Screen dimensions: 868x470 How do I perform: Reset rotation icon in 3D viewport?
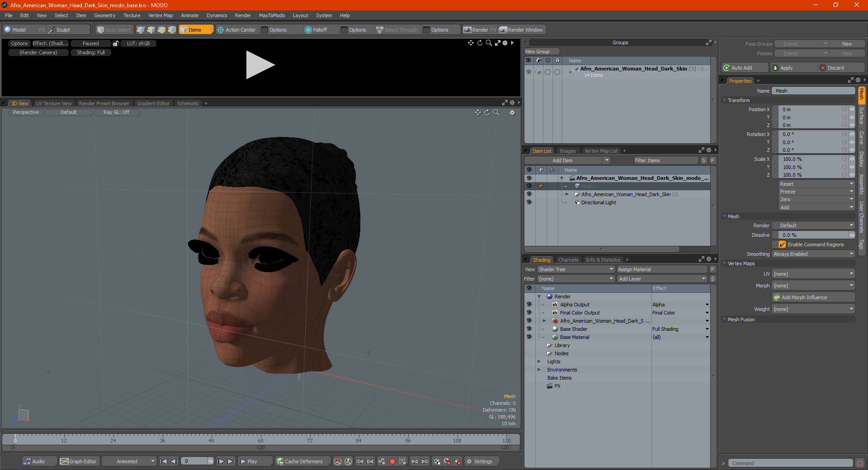click(487, 113)
